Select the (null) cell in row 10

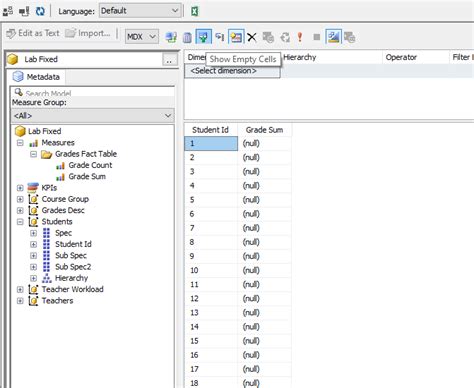[x=265, y=270]
